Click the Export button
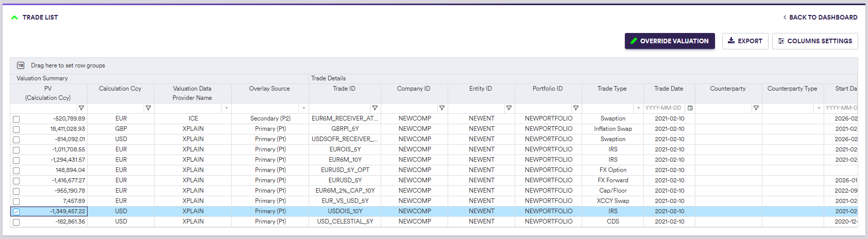868x239 pixels. [745, 41]
